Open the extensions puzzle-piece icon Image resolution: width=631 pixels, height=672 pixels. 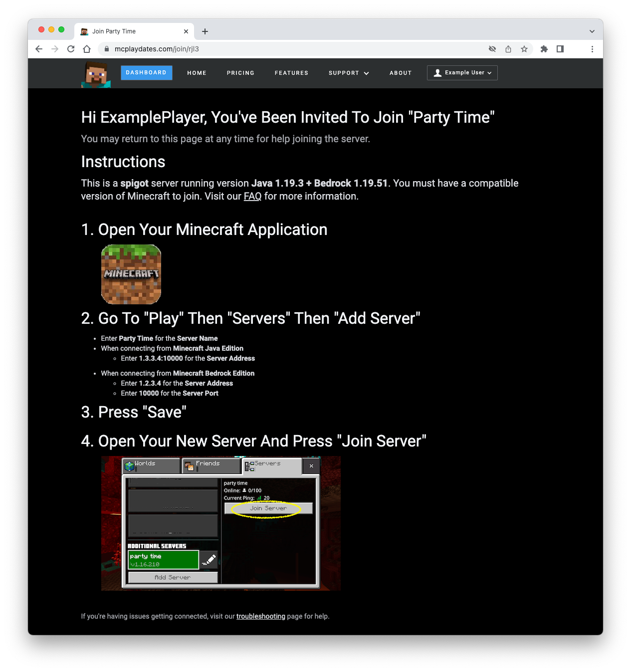coord(544,49)
